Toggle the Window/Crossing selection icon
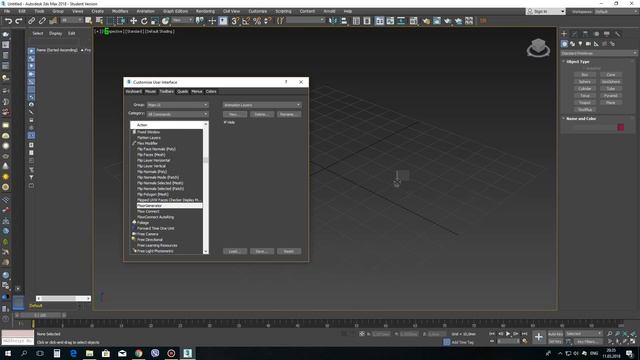This screenshot has width=640, height=360. (x=121, y=20)
